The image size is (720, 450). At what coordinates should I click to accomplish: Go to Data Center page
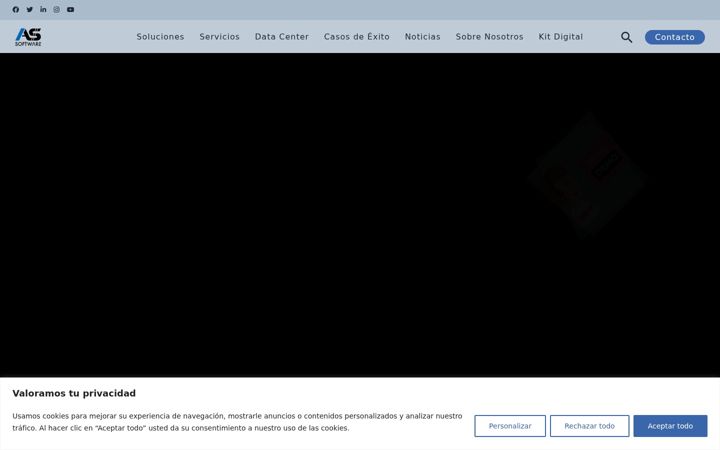pos(282,37)
